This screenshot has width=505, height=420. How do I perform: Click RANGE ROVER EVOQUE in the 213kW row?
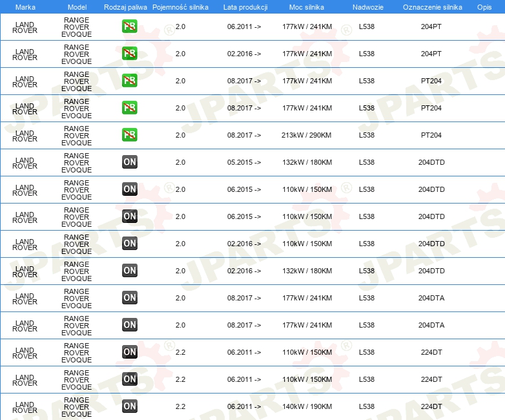pos(77,136)
